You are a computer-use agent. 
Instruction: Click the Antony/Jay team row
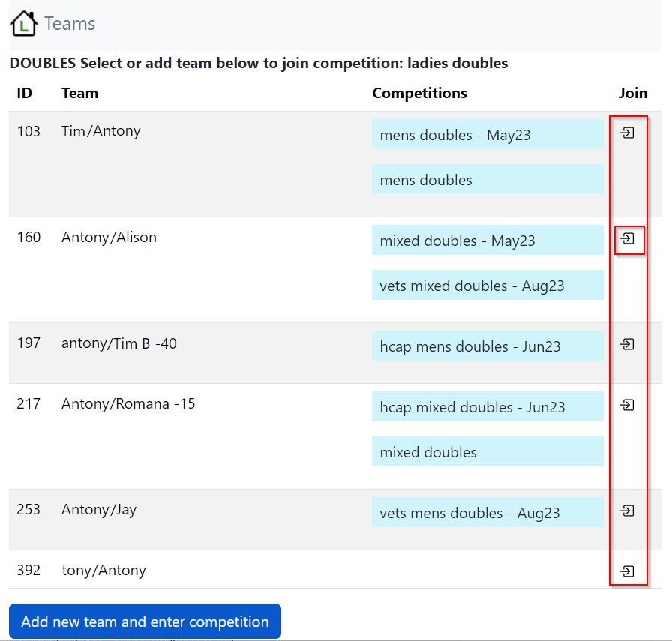[x=99, y=510]
